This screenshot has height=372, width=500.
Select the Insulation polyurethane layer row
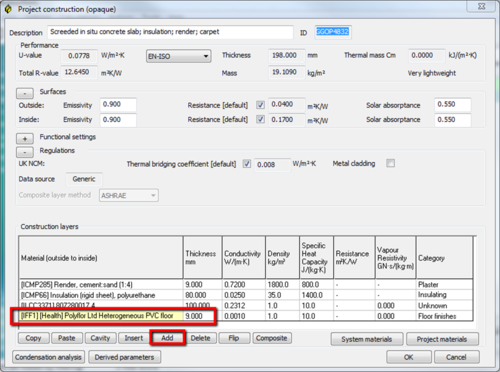(246, 295)
